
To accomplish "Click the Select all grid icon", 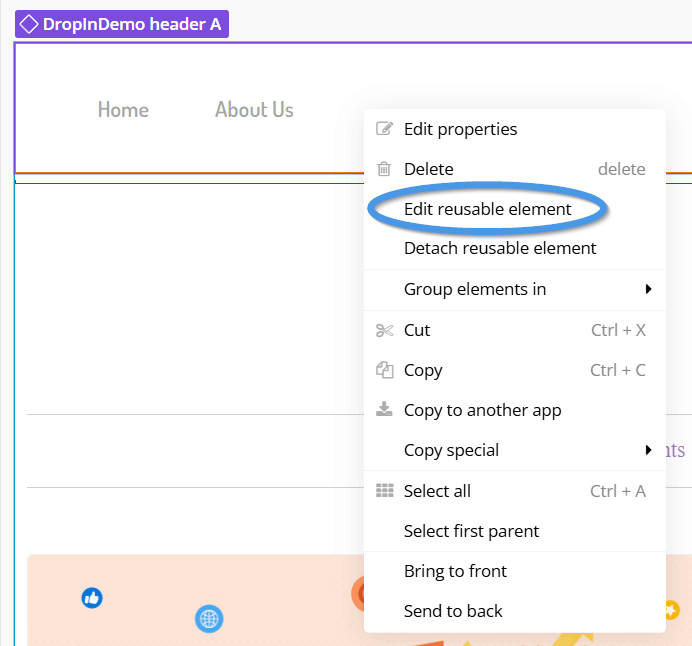I will (384, 490).
